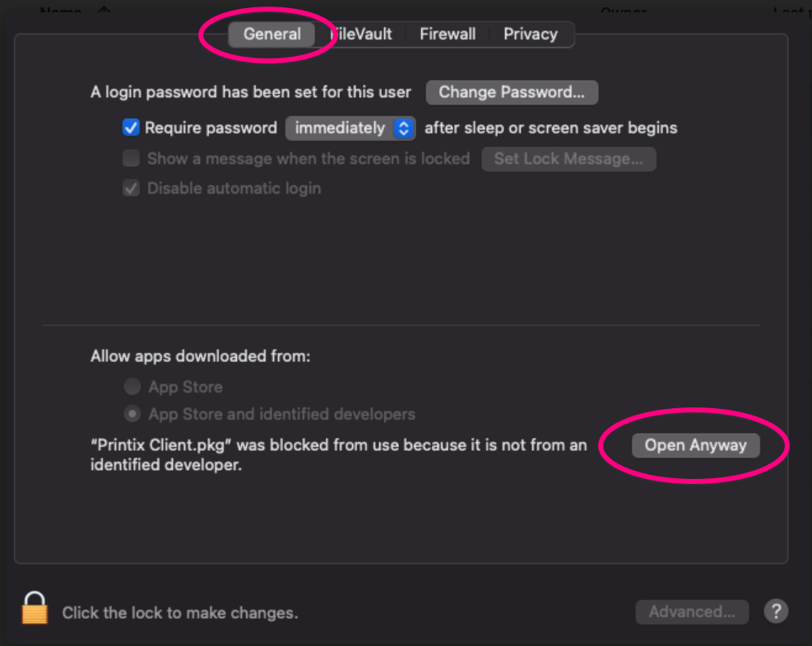The image size is (812, 646).
Task: Enable Require password after sleep
Action: [x=131, y=128]
